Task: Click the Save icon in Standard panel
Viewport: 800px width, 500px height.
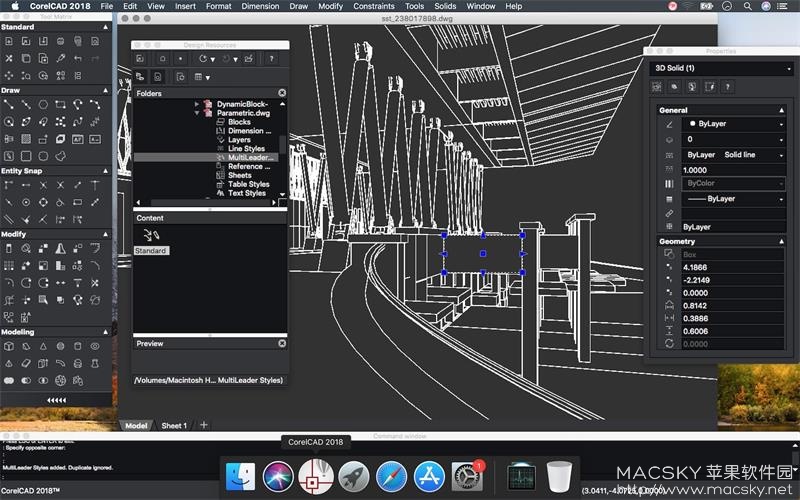Action: click(43, 41)
